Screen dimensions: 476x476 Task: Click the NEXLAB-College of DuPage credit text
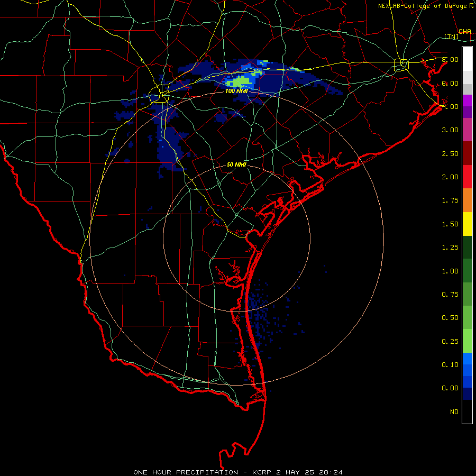click(422, 6)
